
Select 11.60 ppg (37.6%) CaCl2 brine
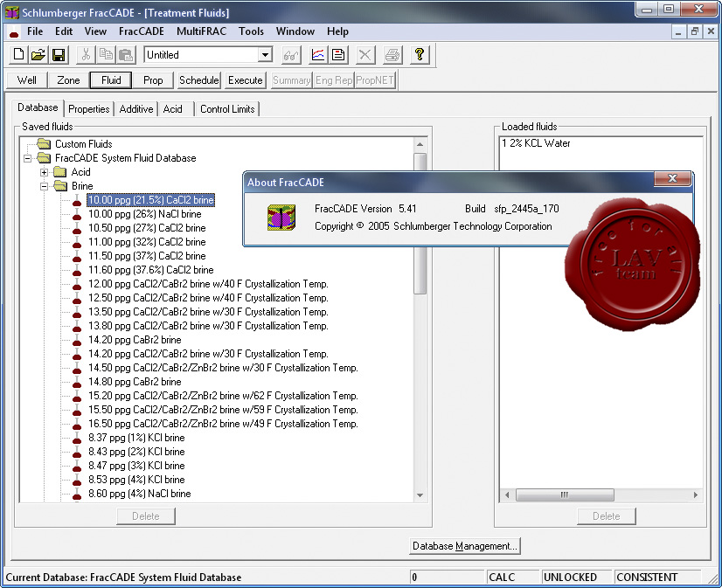pos(151,270)
